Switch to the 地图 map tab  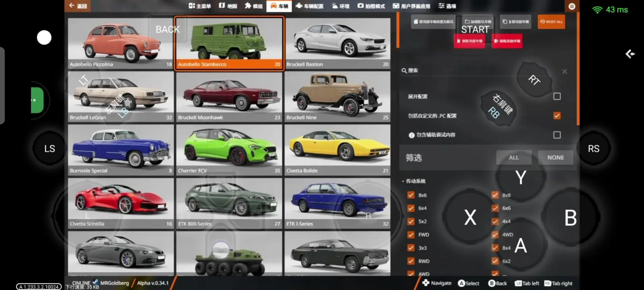pos(228,6)
